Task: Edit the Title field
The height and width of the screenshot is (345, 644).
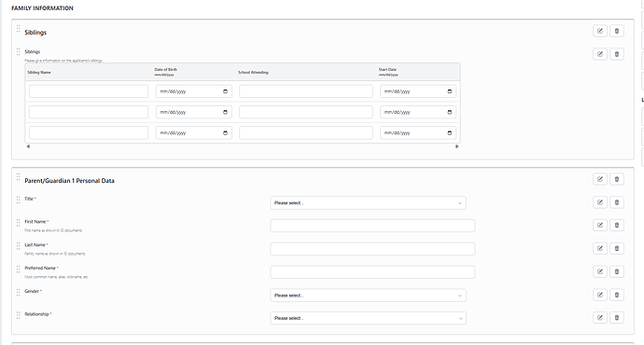Action: coord(599,202)
